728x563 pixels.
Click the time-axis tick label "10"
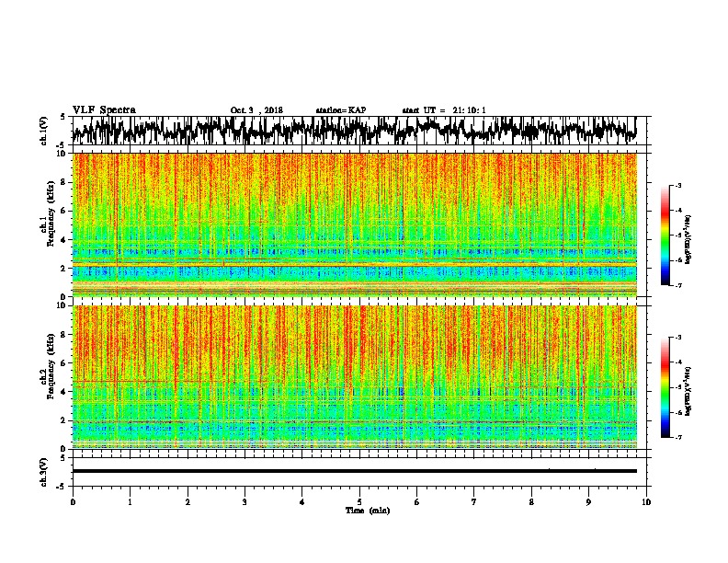646,502
